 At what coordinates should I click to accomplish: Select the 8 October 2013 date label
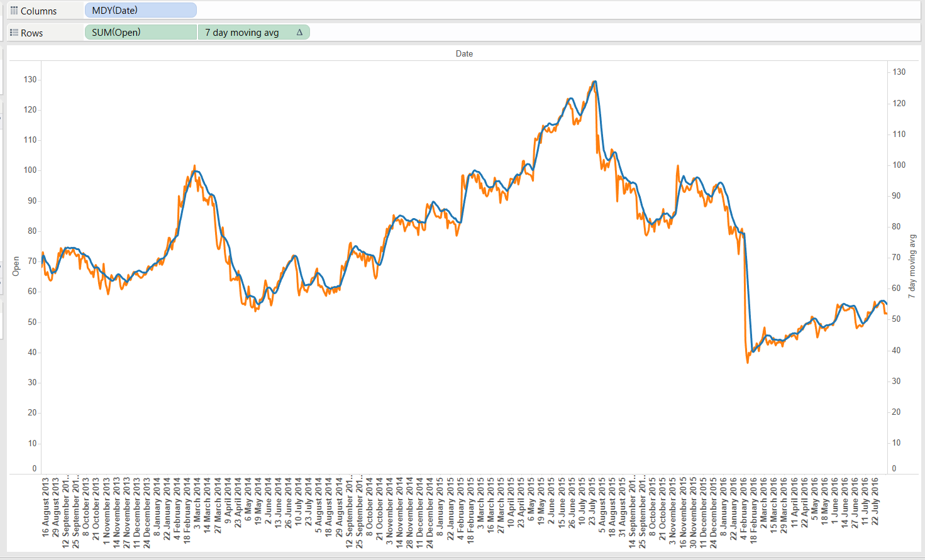click(x=86, y=507)
